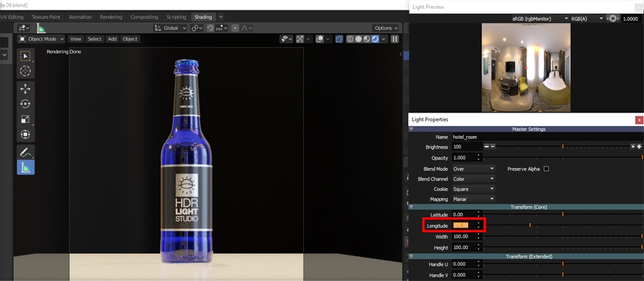Close the Light Properties panel
This screenshot has width=644, height=281.
[639, 120]
